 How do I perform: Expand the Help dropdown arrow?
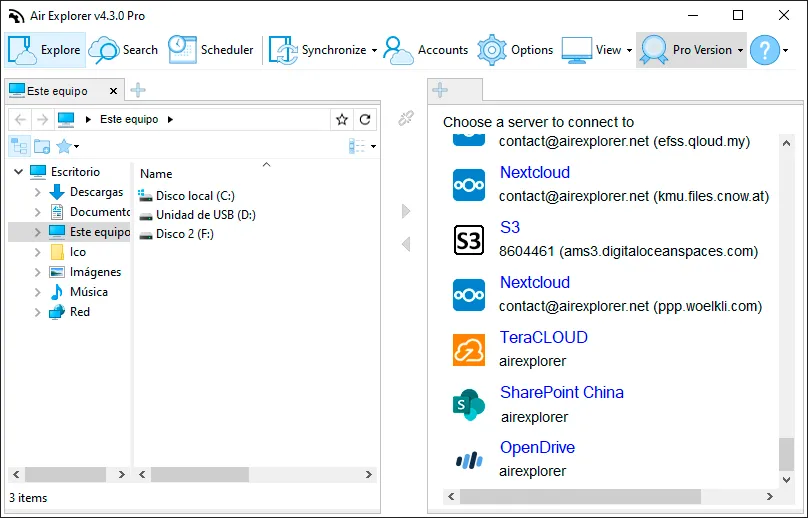[785, 51]
